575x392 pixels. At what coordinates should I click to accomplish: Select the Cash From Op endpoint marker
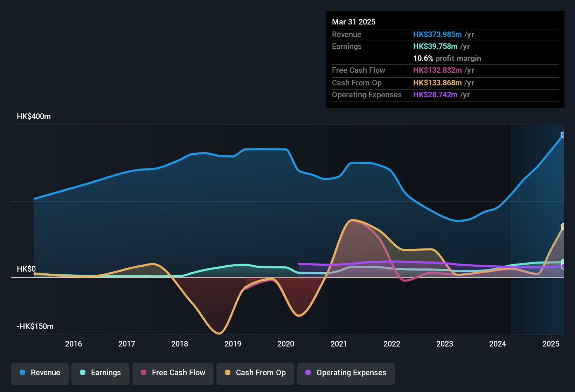[563, 227]
